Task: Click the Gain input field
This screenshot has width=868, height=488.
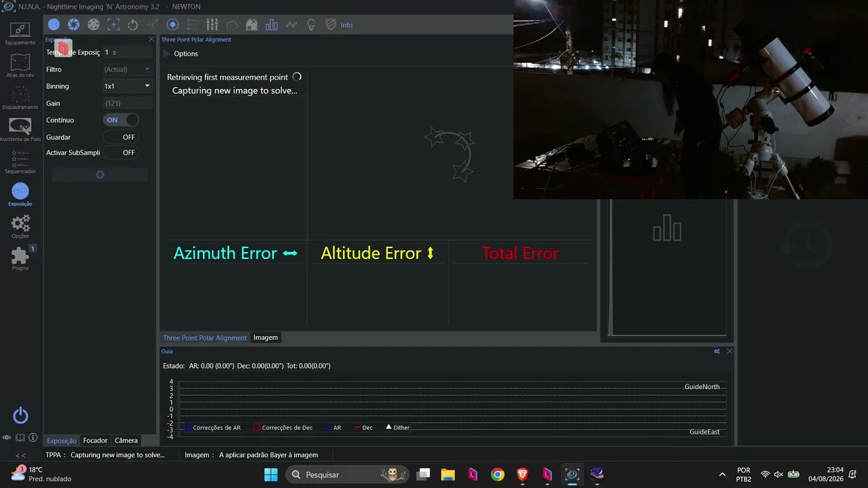Action: pos(127,103)
